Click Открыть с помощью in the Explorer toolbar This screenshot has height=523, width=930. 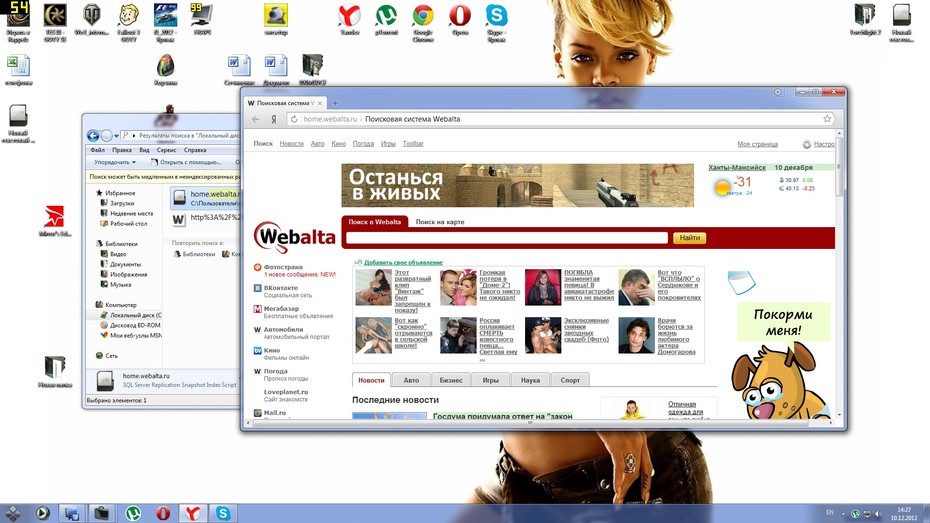pos(185,162)
